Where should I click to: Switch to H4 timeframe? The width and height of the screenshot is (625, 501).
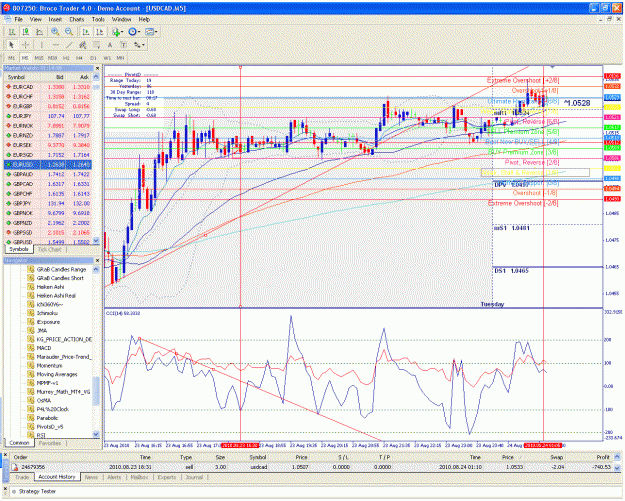pos(79,58)
